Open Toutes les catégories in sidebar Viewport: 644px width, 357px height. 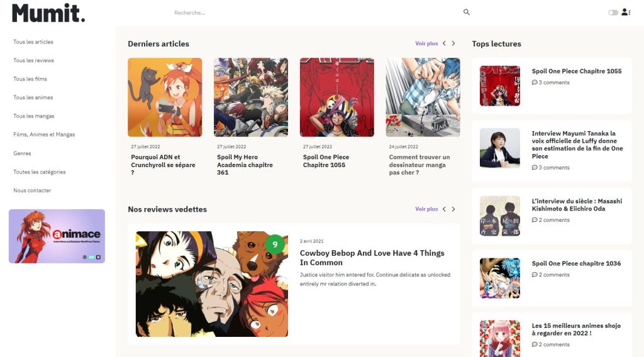(x=40, y=172)
